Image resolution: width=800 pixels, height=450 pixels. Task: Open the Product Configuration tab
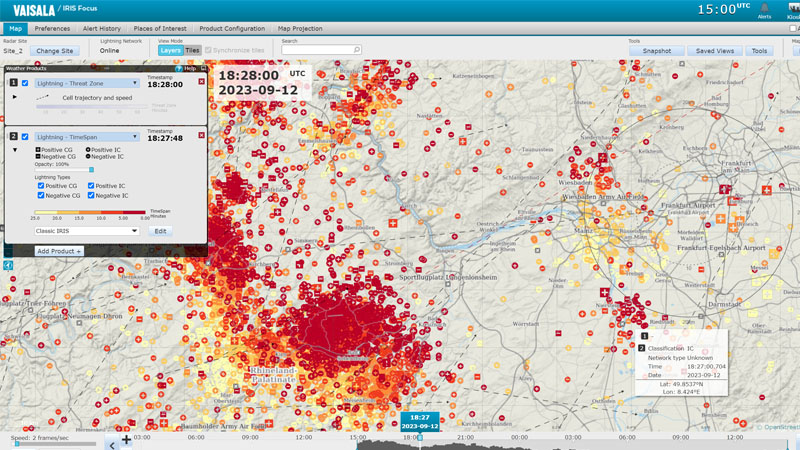(x=232, y=29)
